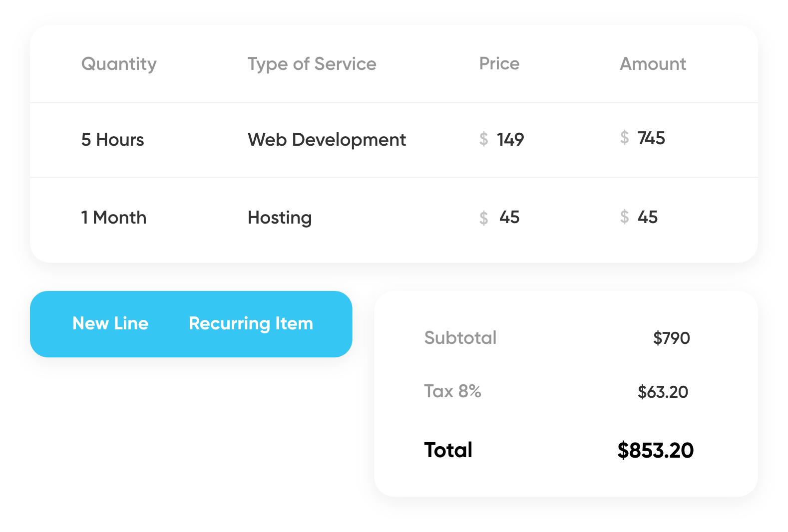Click the dollar sign before 745
The width and height of the screenshot is (788, 532).
tap(624, 137)
